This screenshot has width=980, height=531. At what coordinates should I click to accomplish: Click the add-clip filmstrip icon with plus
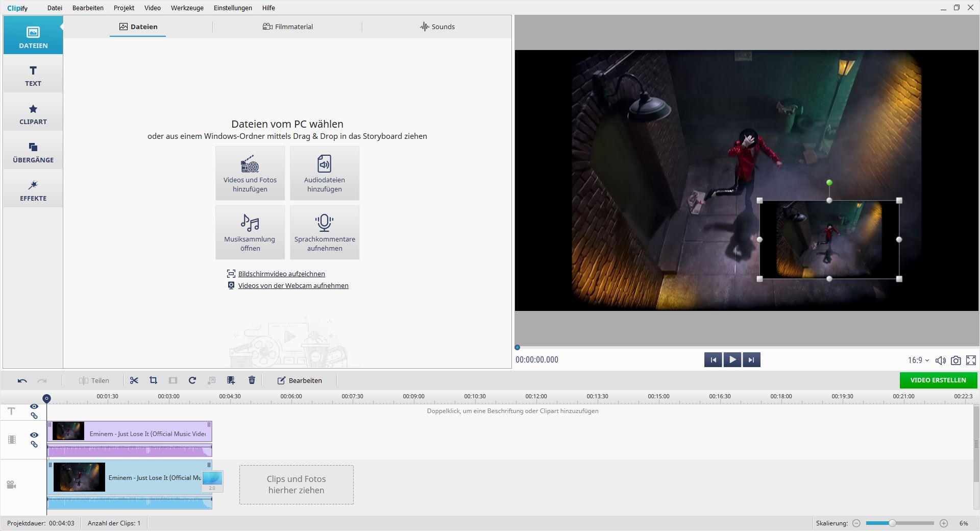231,380
